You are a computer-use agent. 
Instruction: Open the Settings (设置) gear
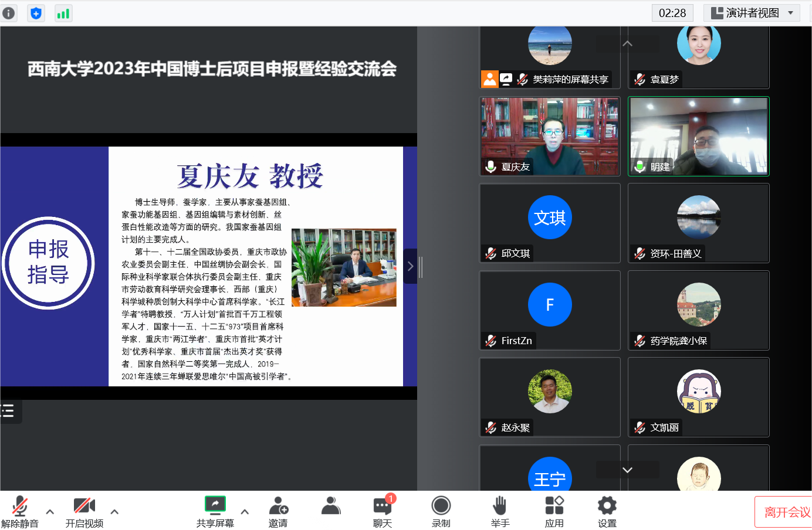pos(607,511)
